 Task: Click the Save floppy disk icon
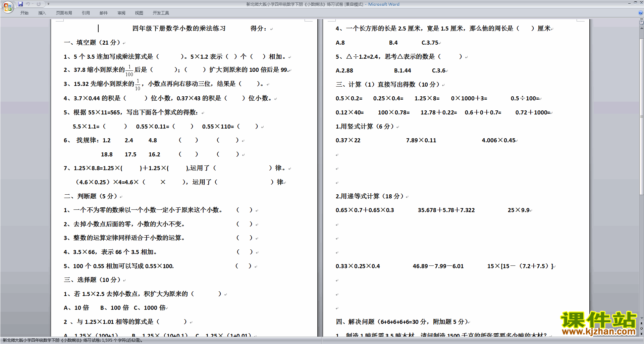tap(20, 4)
